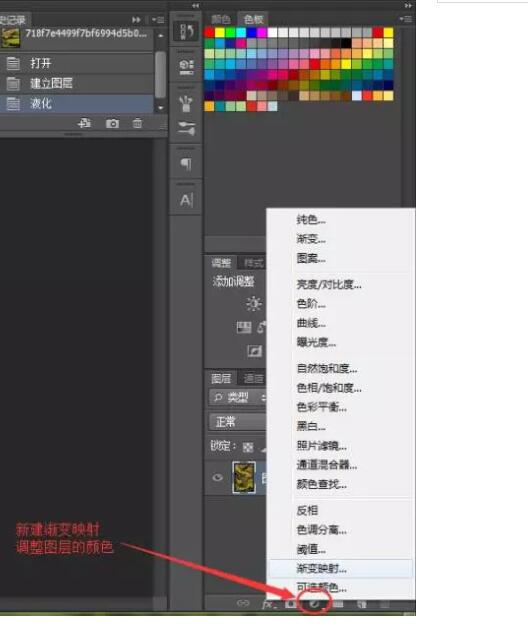Choose 颜色查找... menu entry

tap(340, 484)
